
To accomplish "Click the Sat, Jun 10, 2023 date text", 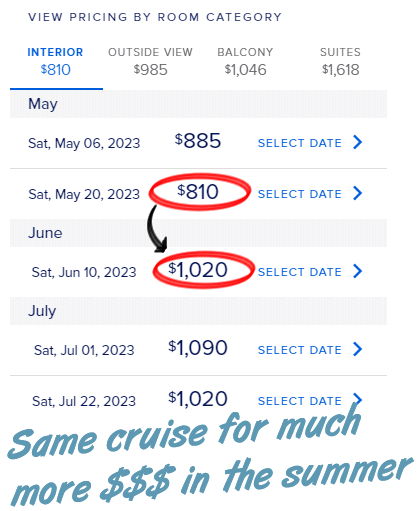I will point(84,272).
